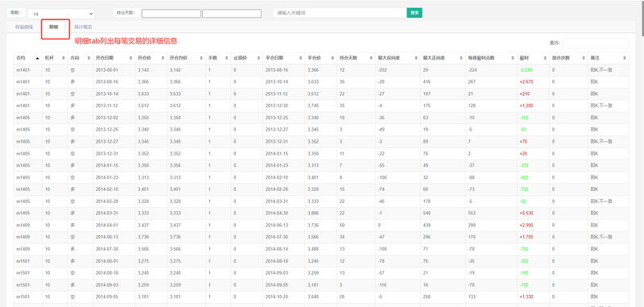Click m1409 in row opened 2014-04-01
Image resolution: width=644 pixels, height=307 pixels.
(x=23, y=225)
